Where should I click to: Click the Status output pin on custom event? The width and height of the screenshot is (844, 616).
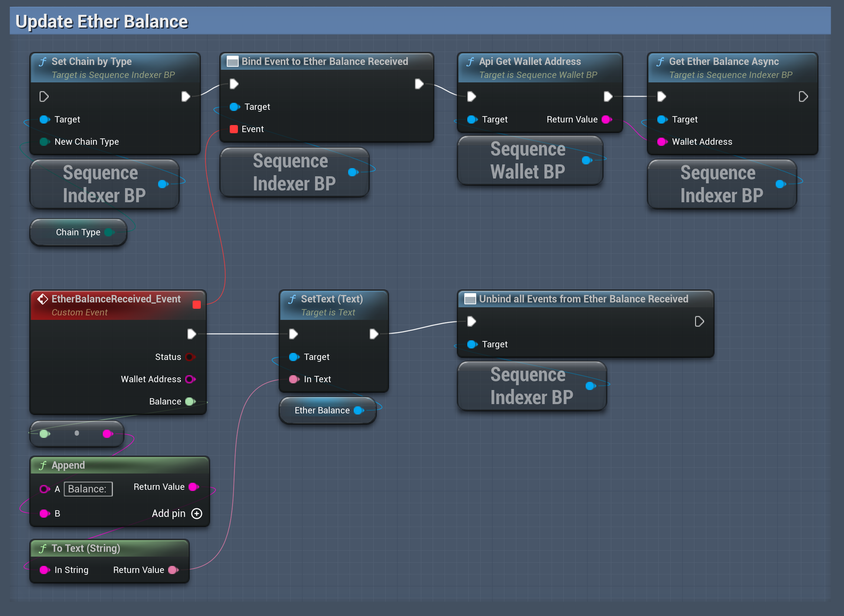(x=189, y=357)
